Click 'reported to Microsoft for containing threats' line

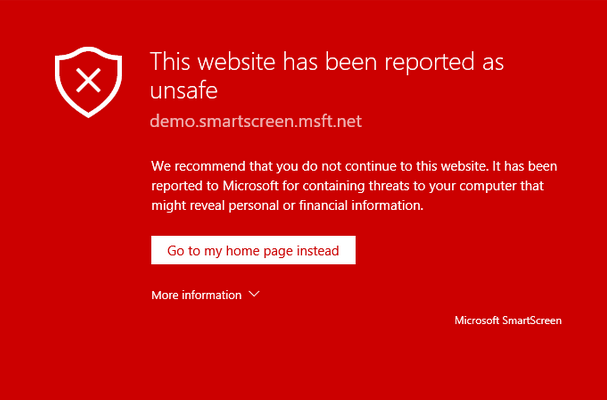348,186
